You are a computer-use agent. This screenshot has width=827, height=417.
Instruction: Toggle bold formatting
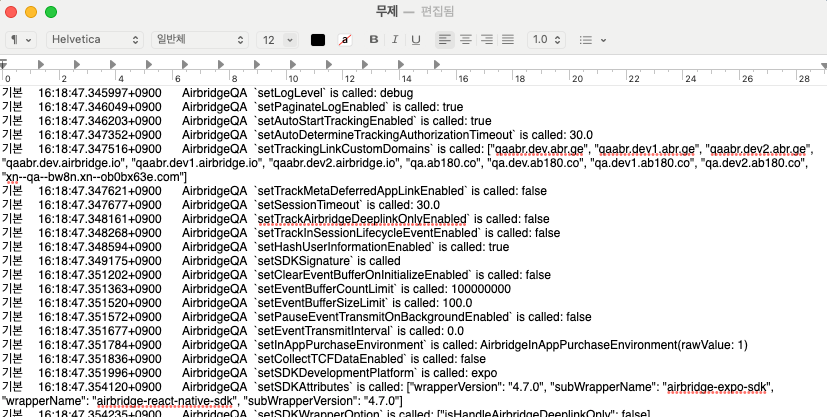pos(374,40)
